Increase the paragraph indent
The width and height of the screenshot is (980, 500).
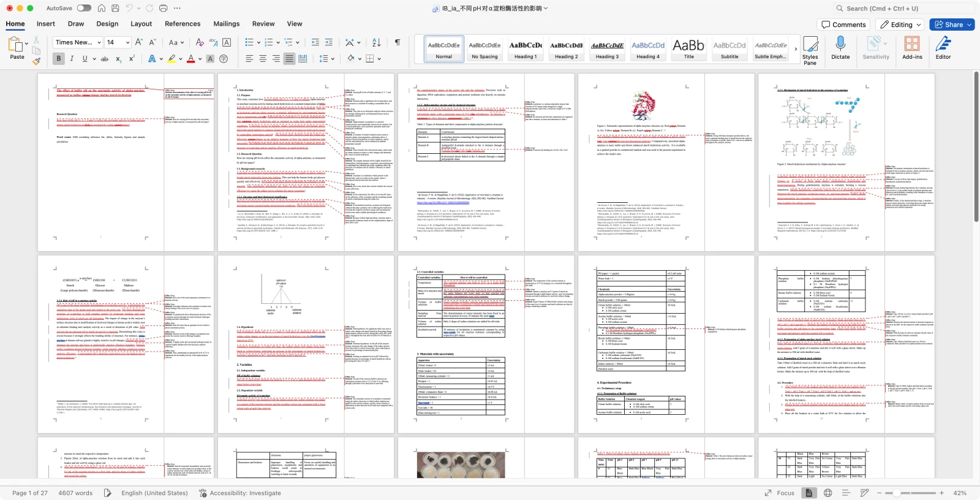point(329,42)
